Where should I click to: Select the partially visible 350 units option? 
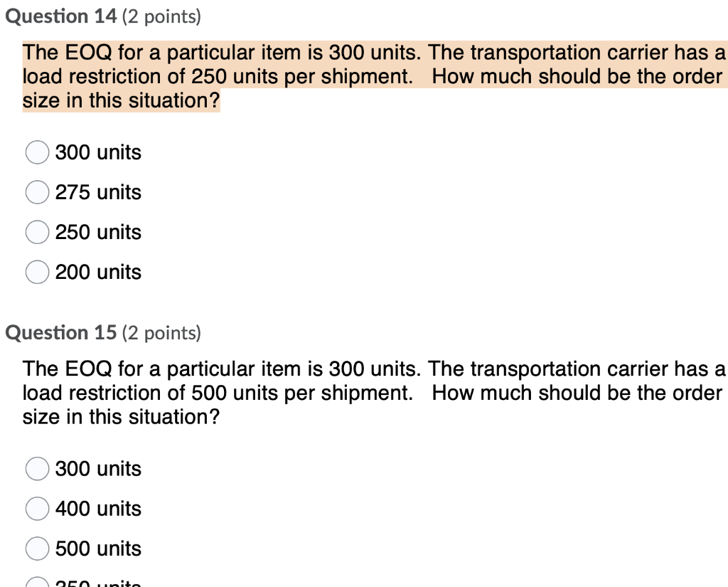[37, 583]
